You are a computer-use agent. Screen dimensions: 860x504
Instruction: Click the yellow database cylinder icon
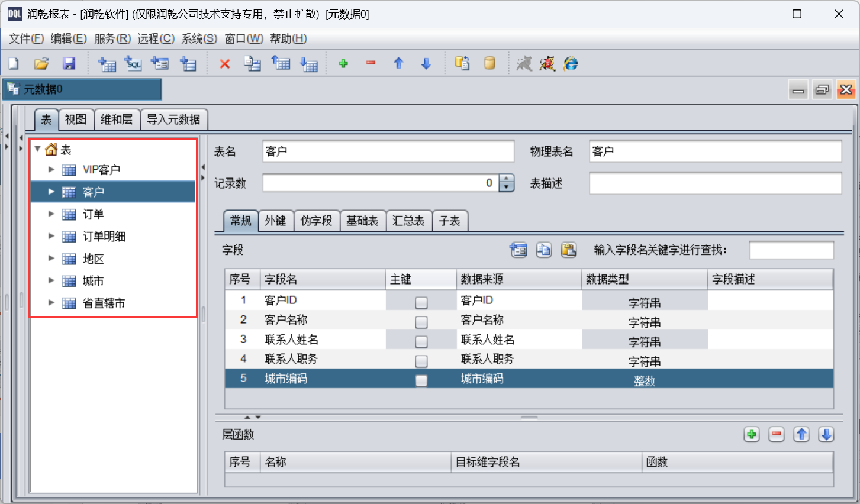coord(489,63)
